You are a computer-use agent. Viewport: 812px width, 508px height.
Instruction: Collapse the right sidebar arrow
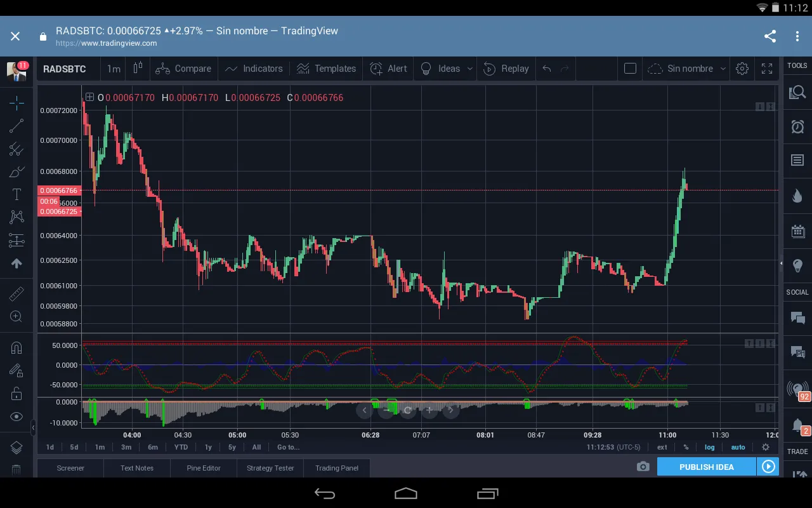[782, 263]
